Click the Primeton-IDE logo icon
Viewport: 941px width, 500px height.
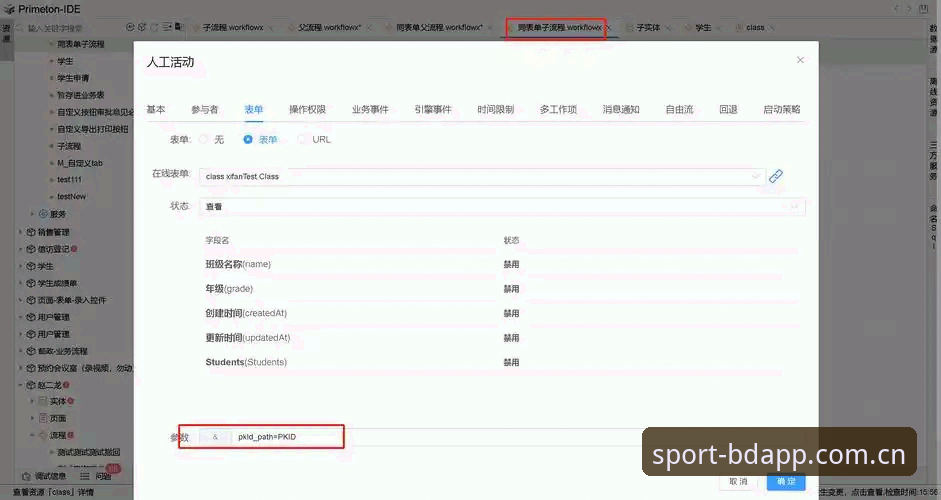pyautogui.click(x=9, y=9)
